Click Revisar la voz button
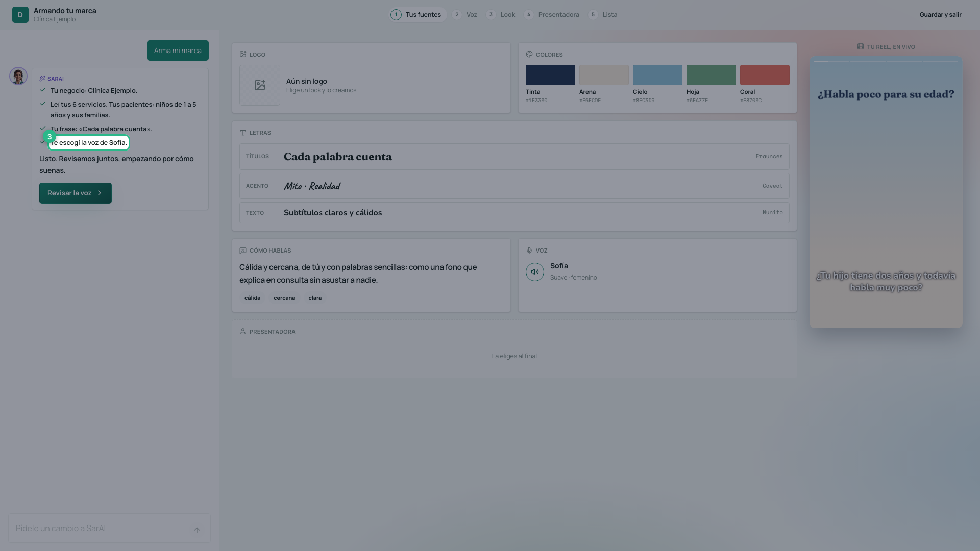Viewport: 980px width, 551px height. (76, 193)
